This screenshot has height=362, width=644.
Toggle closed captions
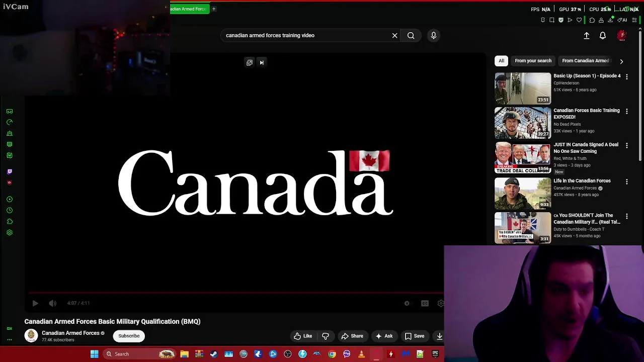(425, 303)
